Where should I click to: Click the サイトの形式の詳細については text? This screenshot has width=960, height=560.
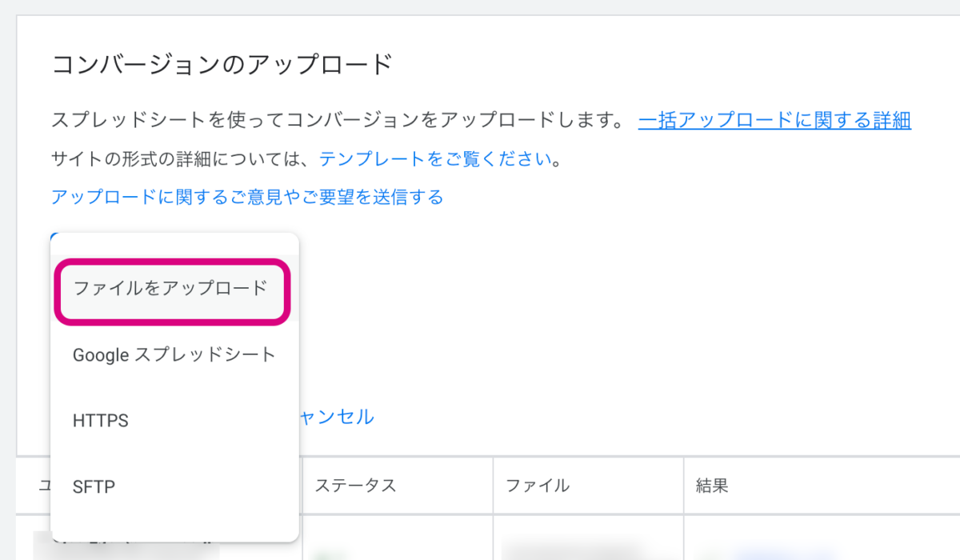pyautogui.click(x=184, y=158)
